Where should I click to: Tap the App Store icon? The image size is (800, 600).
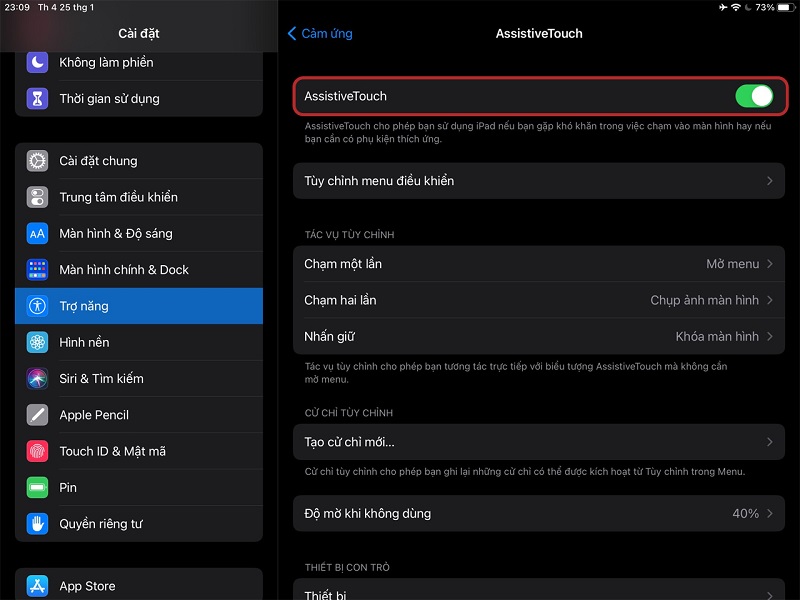point(37,586)
